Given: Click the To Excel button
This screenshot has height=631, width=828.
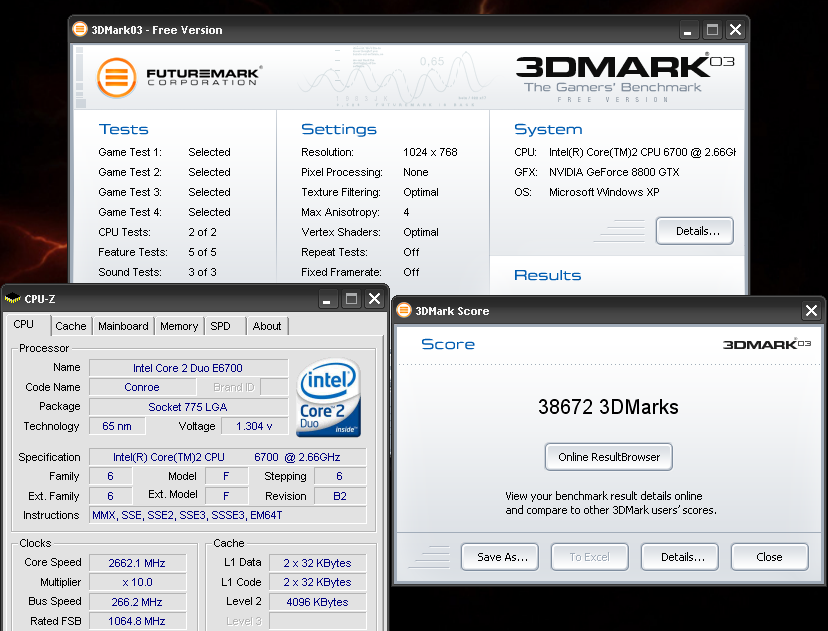Looking at the screenshot, I should (x=589, y=557).
